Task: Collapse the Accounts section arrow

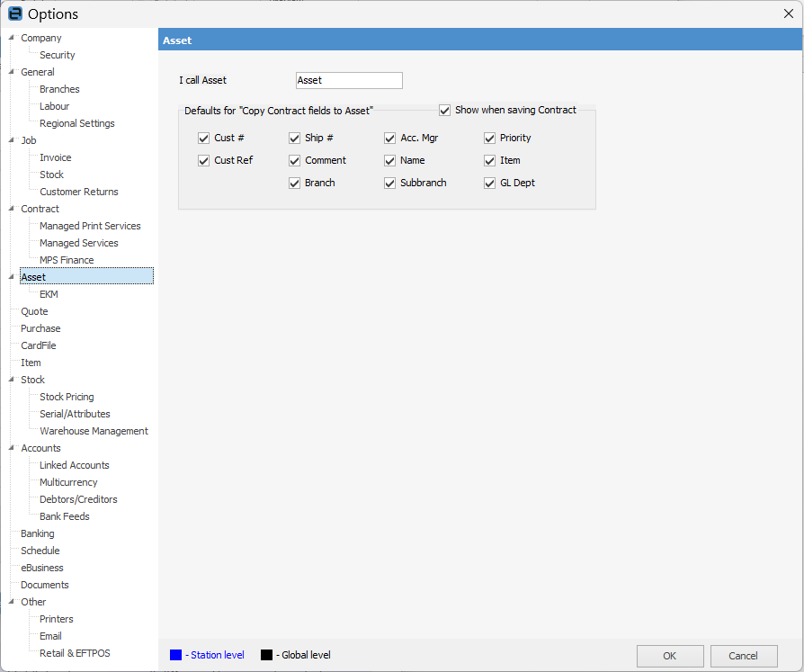Action: [11, 448]
